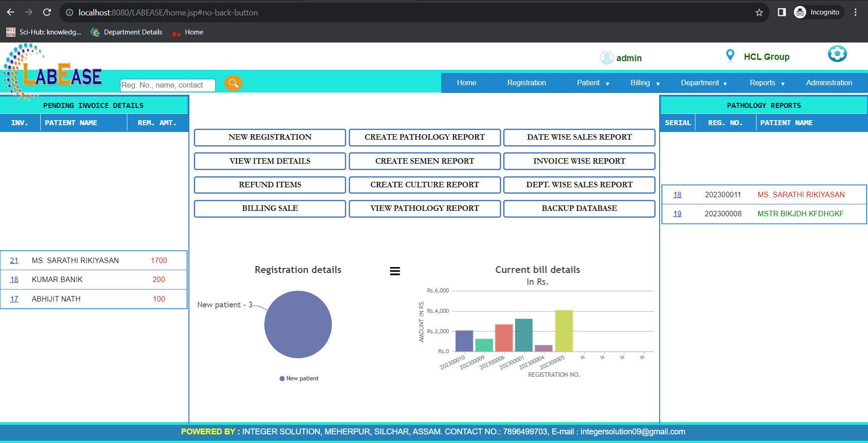Click the orange search magnifier icon
Image resolution: width=868 pixels, height=443 pixels.
tap(233, 83)
